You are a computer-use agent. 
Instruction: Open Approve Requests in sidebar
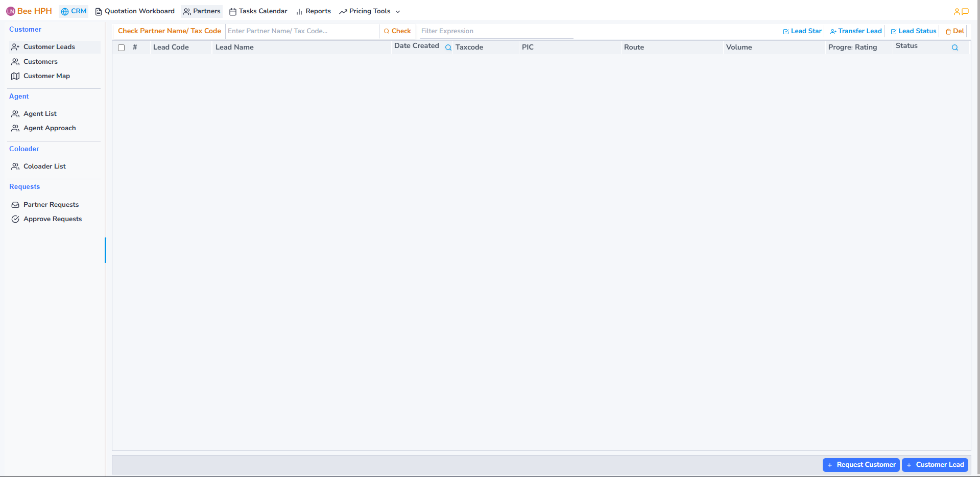tap(52, 219)
